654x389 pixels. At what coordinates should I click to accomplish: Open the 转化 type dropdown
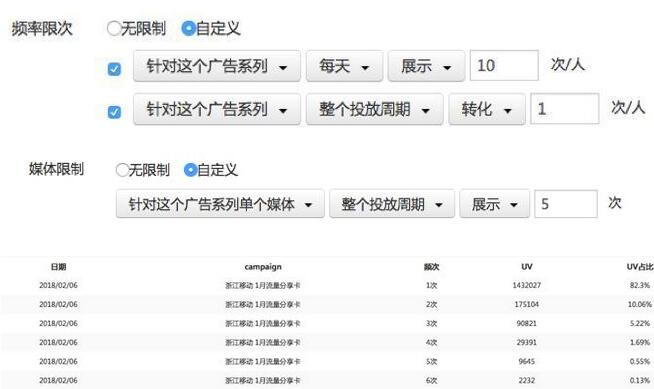(487, 109)
